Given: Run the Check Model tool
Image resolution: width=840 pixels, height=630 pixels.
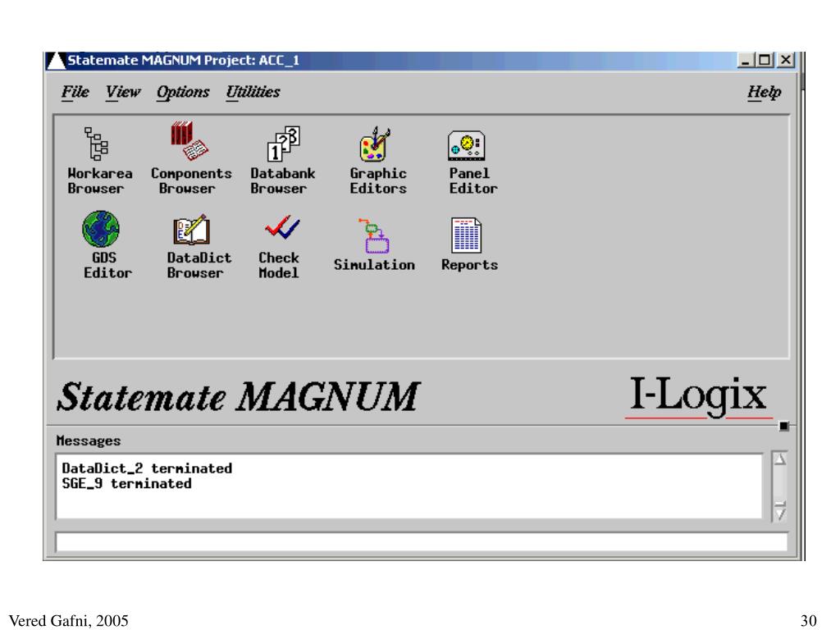Looking at the screenshot, I should (x=282, y=228).
